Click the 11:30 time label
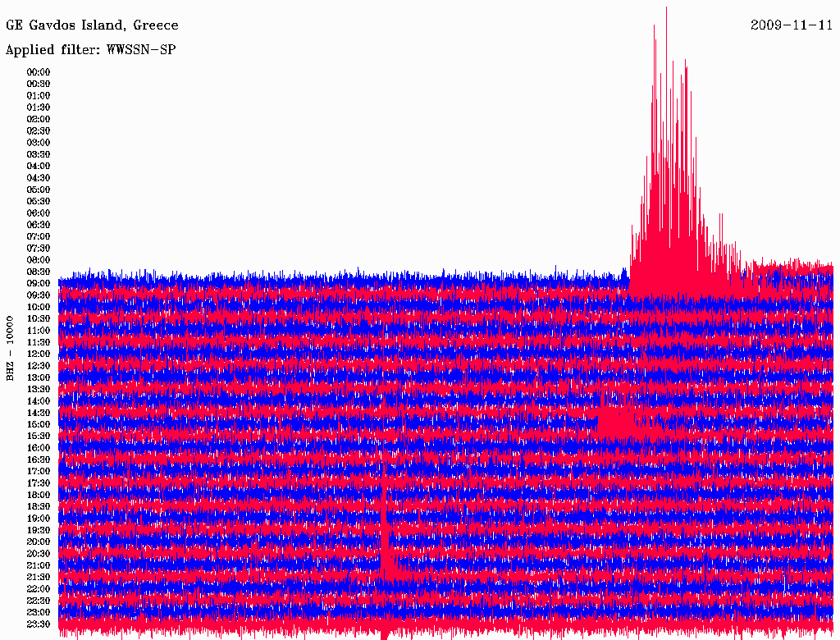Viewport: 840px width, 640px height. click(39, 342)
